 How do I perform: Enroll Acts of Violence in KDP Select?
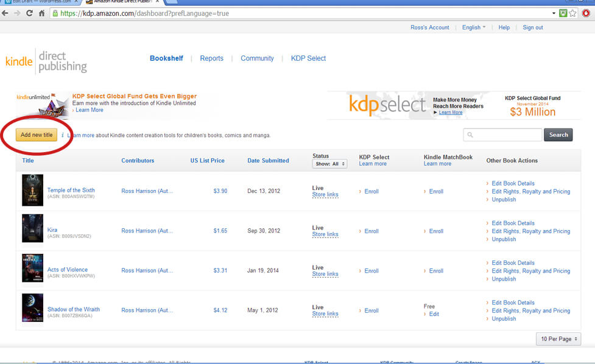[x=371, y=271]
